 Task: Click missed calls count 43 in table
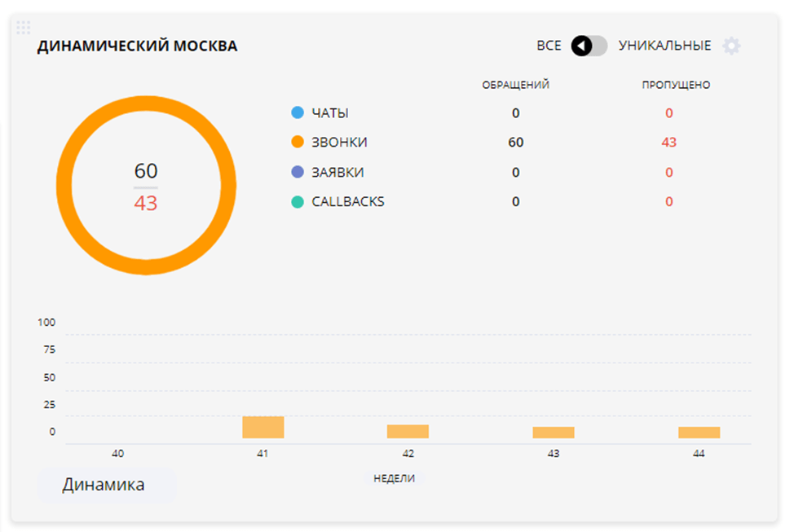668,143
